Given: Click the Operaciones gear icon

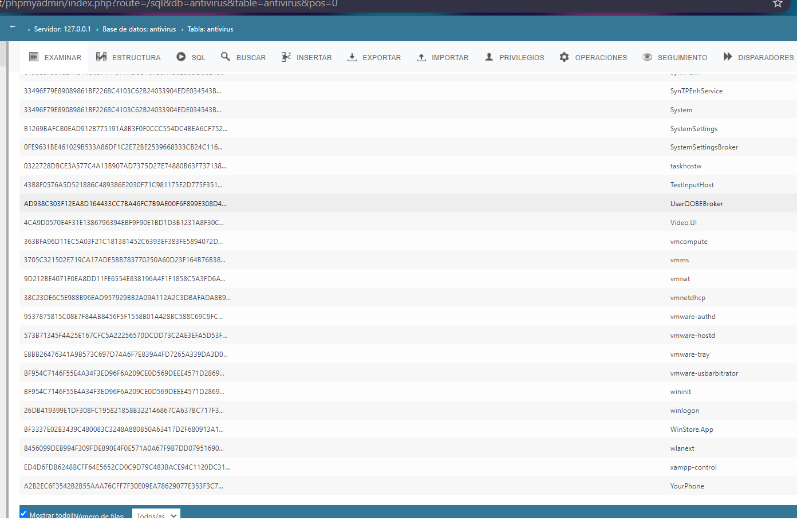Looking at the screenshot, I should pyautogui.click(x=565, y=57).
